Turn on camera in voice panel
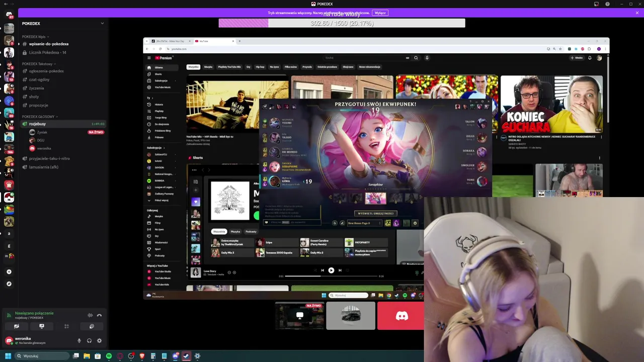644x362 pixels. coord(17,326)
